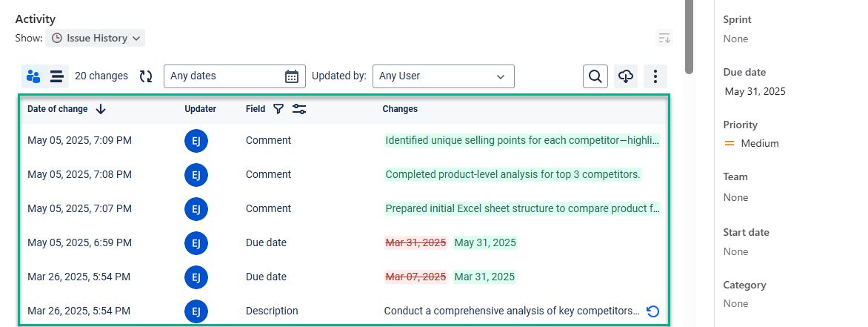This screenshot has height=327, width=868.
Task: Click the Sprint None value
Action: [735, 39]
